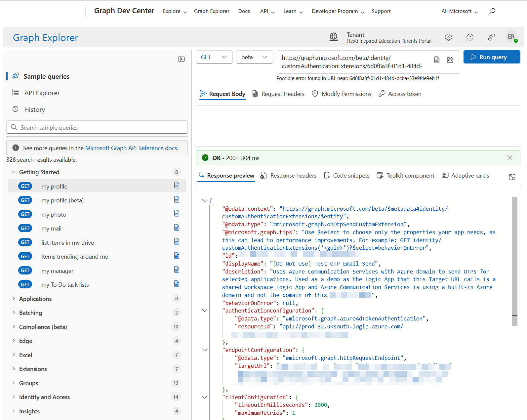Expand the Applications category
Viewport: 527px width, 420px height.
coord(14,299)
